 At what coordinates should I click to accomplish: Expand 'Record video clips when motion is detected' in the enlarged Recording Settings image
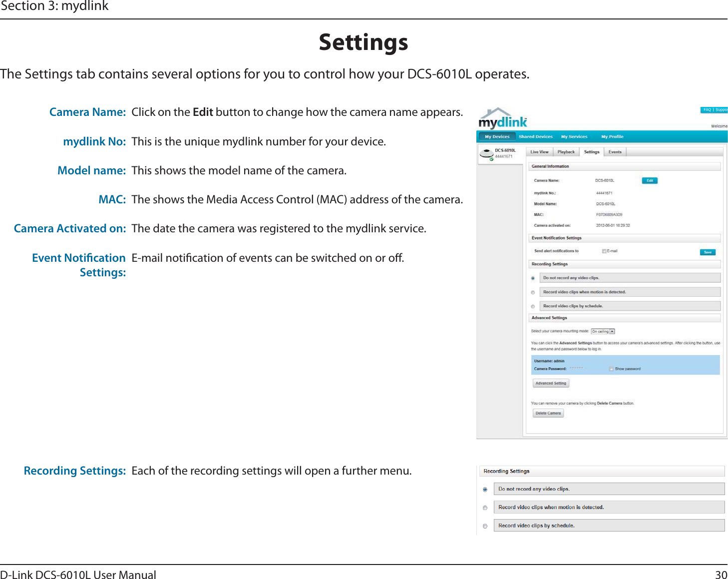(x=609, y=507)
